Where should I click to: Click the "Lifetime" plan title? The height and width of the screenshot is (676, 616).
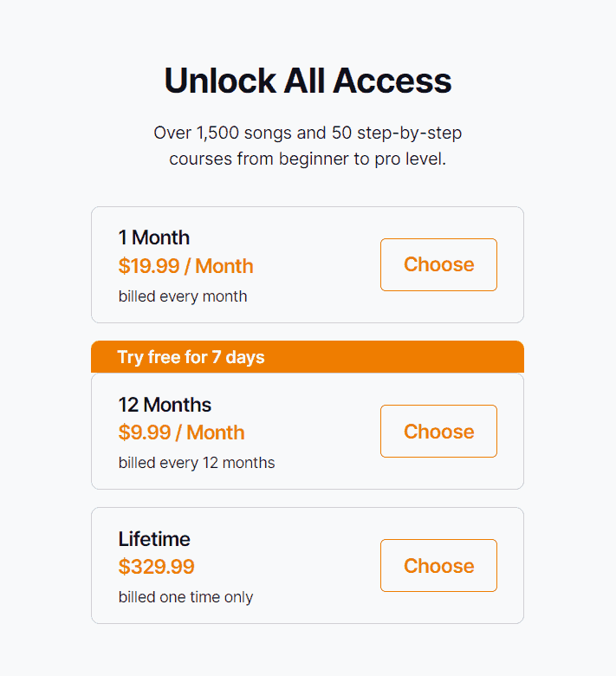pos(154,539)
